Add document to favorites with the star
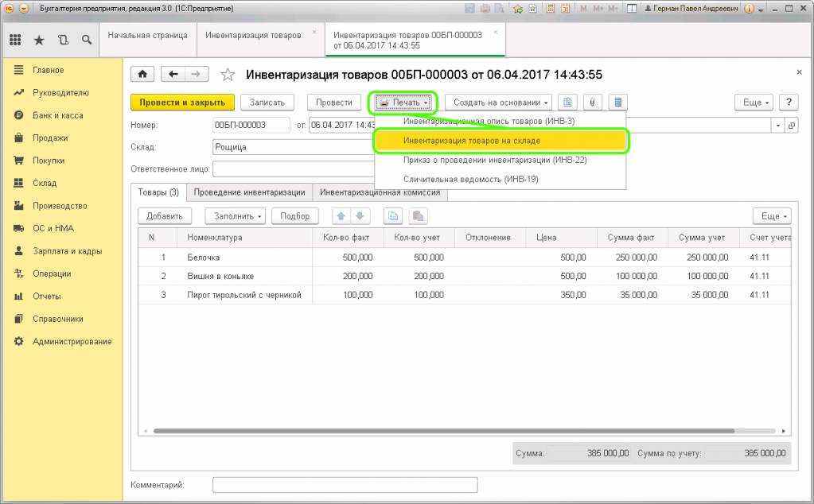814x504 pixels. (228, 75)
